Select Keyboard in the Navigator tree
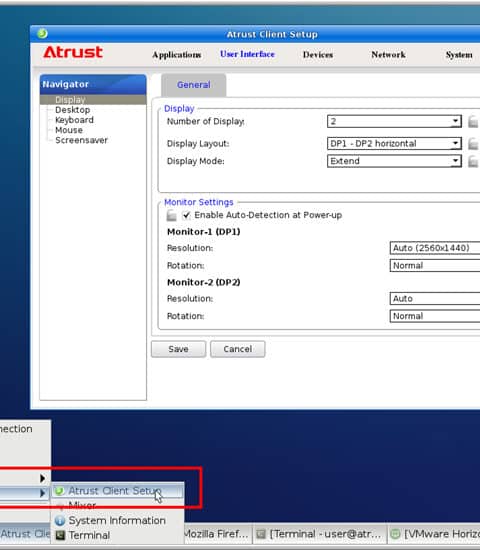Viewport: 480px width, 550px height. click(74, 120)
